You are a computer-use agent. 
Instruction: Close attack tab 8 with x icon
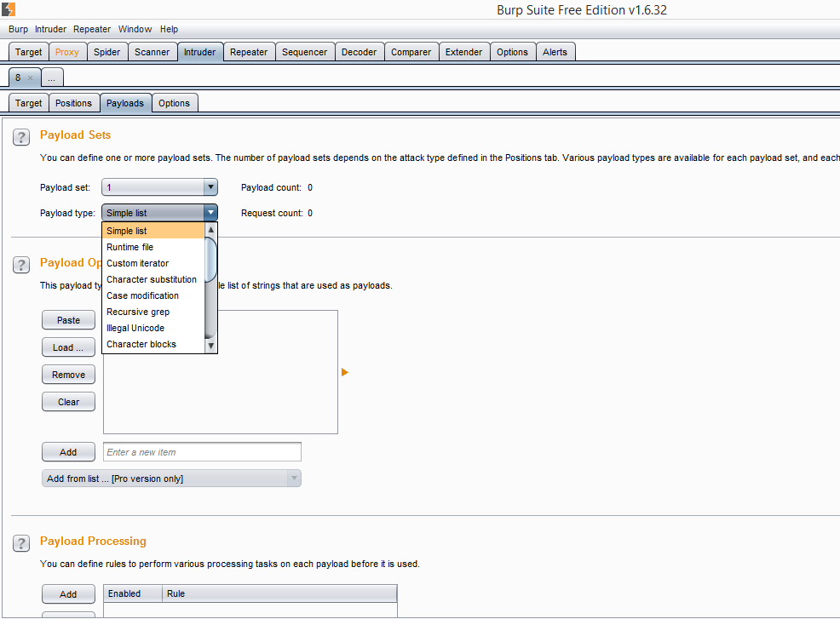point(31,77)
